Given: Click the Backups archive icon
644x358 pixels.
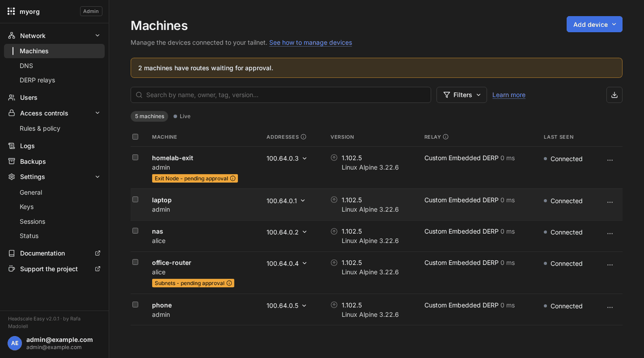Looking at the screenshot, I should tap(11, 162).
